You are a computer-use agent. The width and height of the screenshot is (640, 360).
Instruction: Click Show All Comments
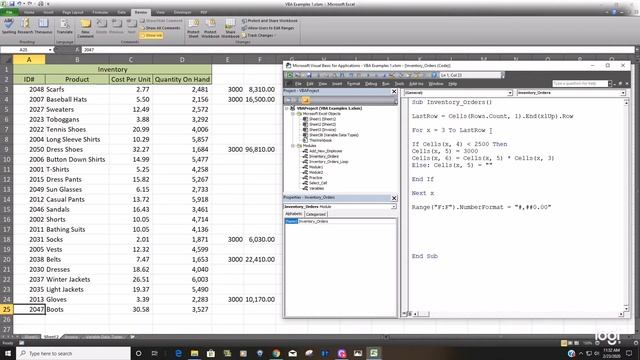point(160,28)
